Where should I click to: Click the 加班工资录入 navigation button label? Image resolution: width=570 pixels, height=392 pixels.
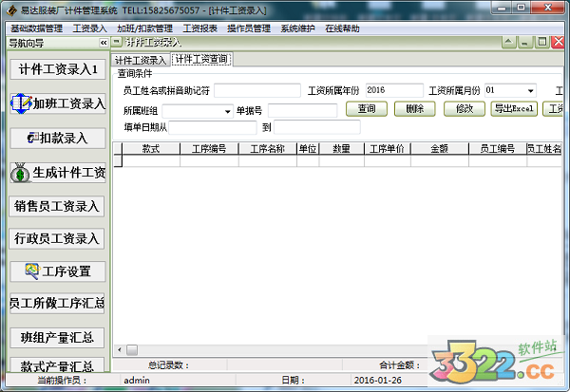click(69, 103)
